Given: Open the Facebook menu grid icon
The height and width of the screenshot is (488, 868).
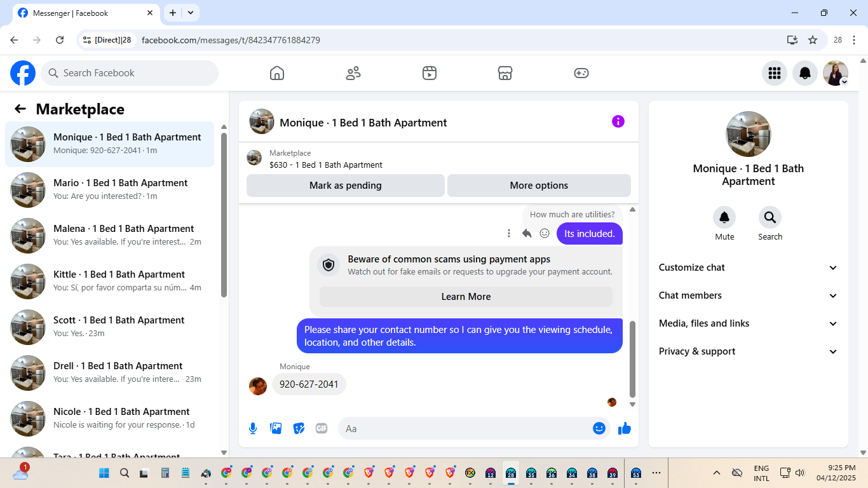Looking at the screenshot, I should (x=775, y=73).
